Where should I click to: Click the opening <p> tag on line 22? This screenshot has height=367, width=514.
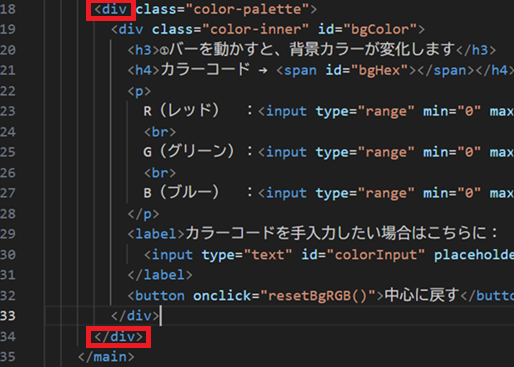[x=139, y=91]
